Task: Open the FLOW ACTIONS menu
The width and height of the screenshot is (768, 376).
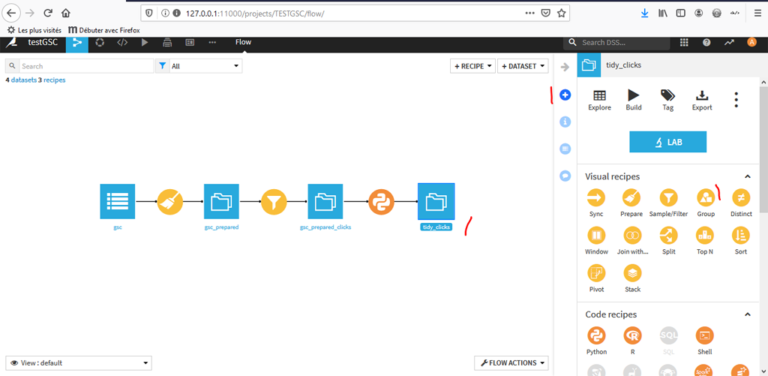Action: point(511,363)
